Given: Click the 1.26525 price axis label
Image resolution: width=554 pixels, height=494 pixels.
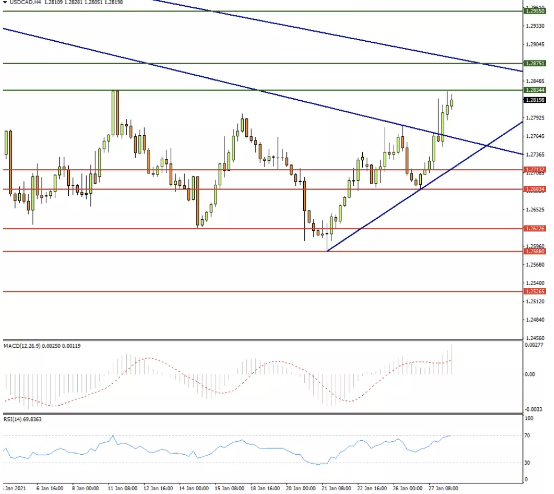Looking at the screenshot, I should (x=535, y=210).
